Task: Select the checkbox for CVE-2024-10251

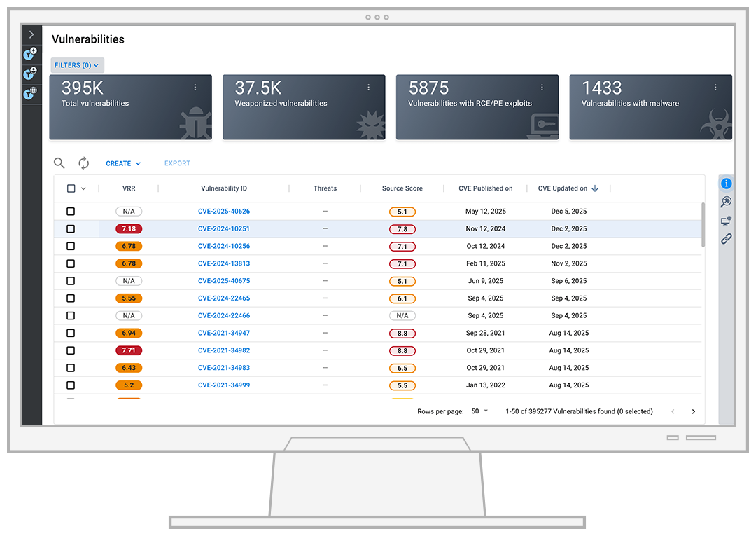Action: coord(70,228)
